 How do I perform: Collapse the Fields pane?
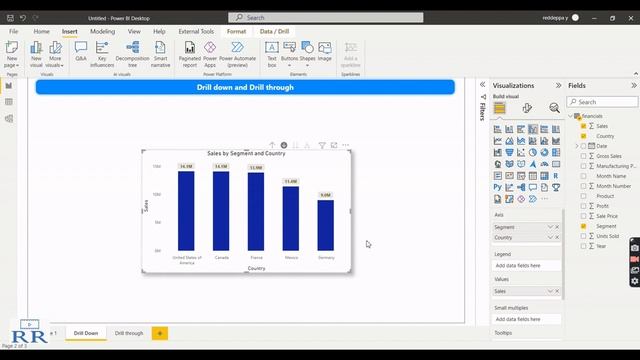633,85
